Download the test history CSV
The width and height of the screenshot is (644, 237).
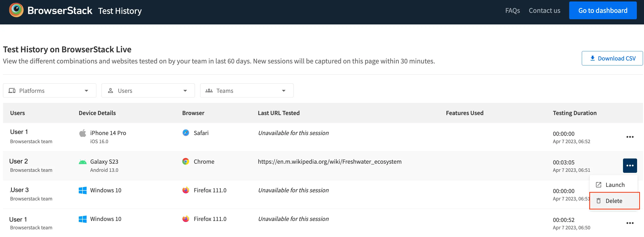tap(612, 58)
